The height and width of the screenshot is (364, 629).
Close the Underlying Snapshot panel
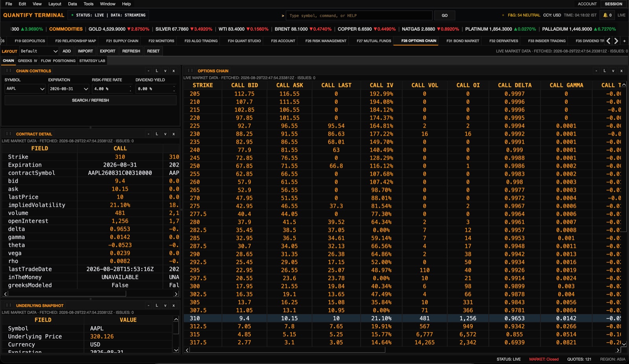pyautogui.click(x=173, y=305)
